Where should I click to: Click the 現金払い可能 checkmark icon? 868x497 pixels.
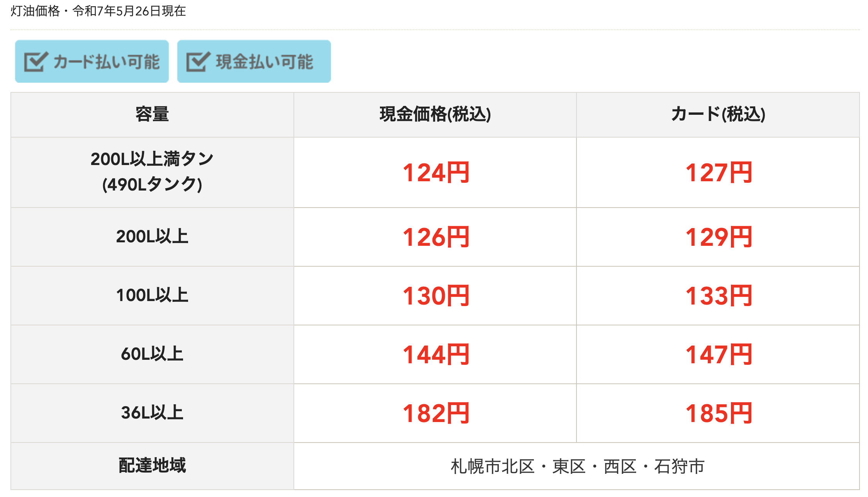pyautogui.click(x=198, y=62)
